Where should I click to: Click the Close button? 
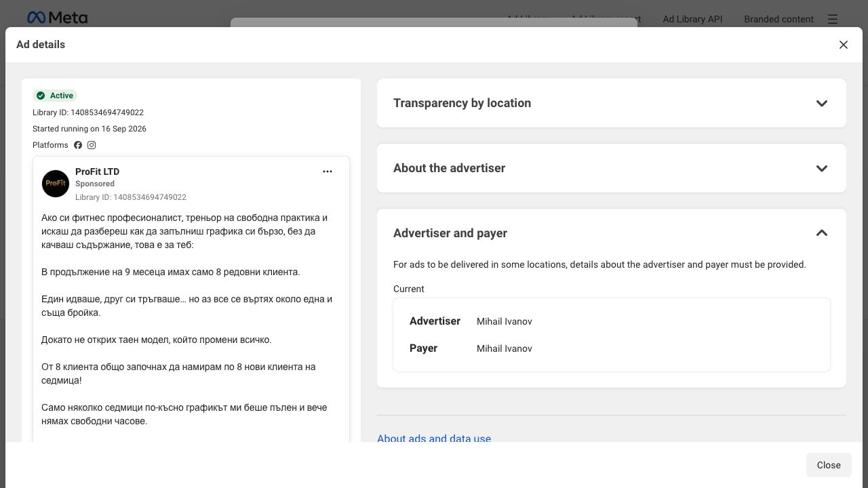(829, 465)
